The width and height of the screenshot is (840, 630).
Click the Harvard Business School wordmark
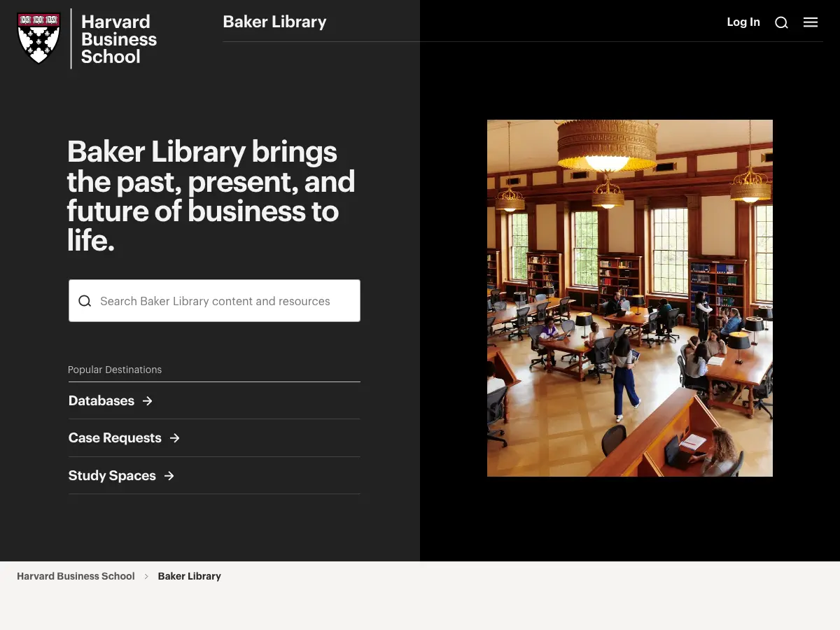(x=118, y=39)
